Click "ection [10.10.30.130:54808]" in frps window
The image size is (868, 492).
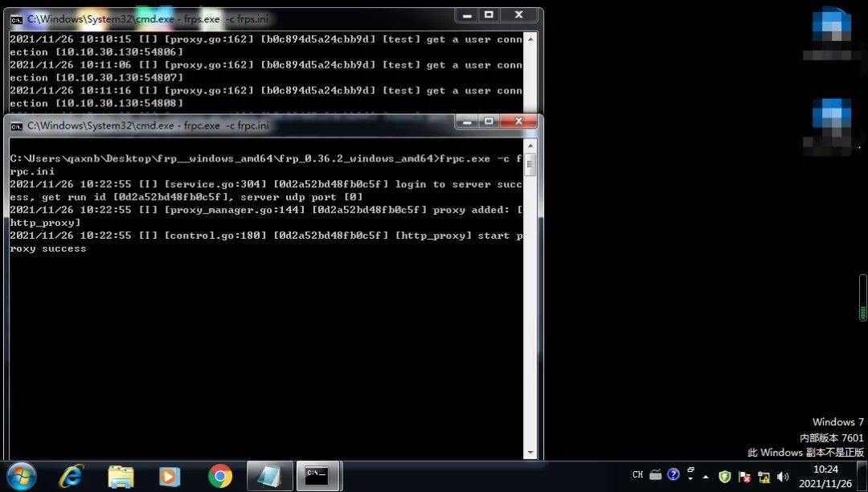pos(96,103)
